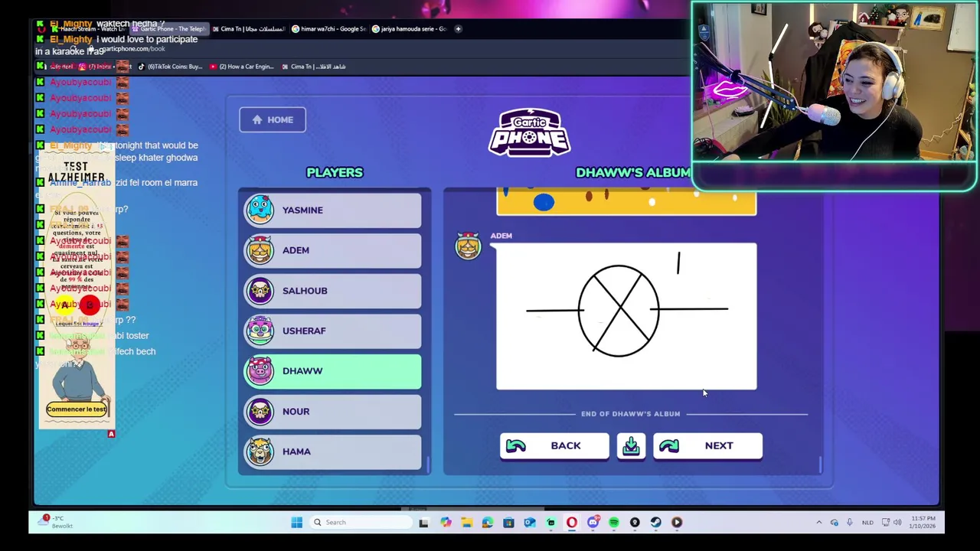This screenshot has height=551, width=980.
Task: Advance with the NEXT button
Action: click(707, 445)
